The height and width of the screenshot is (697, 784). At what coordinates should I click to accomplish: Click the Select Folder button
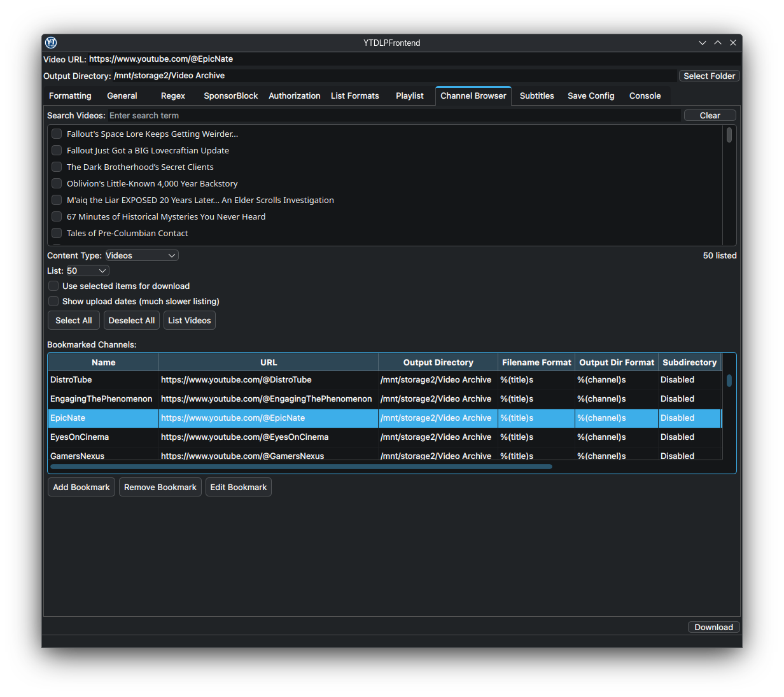click(710, 76)
